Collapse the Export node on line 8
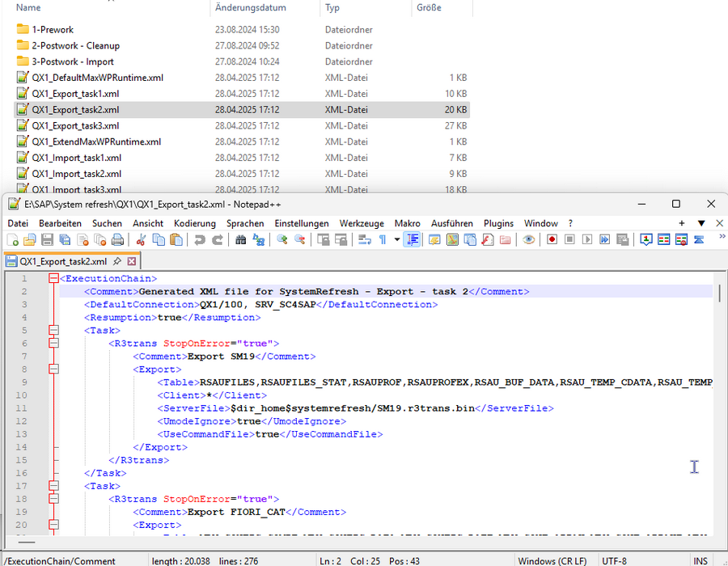Viewport: 728px width, 566px height. [54, 370]
